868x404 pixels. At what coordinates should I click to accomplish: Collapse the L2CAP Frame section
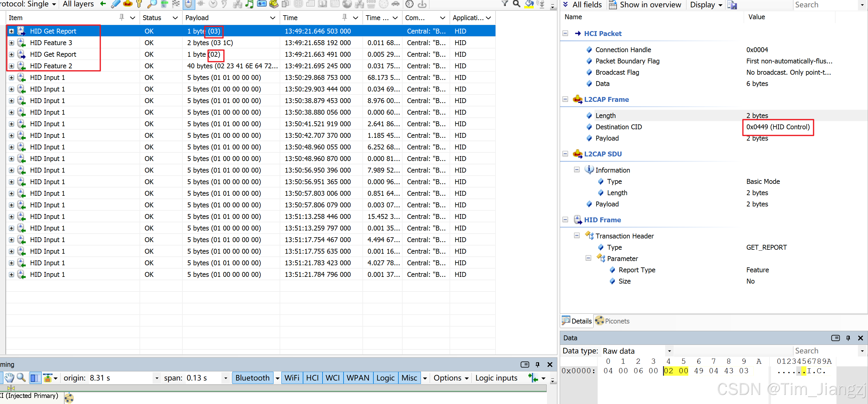click(565, 99)
